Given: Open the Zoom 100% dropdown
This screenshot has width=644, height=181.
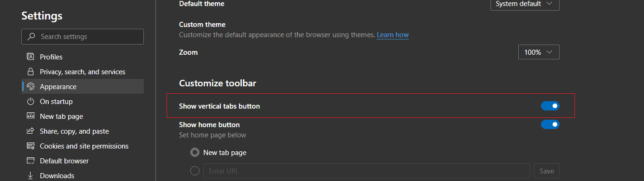Looking at the screenshot, I should click(x=539, y=52).
